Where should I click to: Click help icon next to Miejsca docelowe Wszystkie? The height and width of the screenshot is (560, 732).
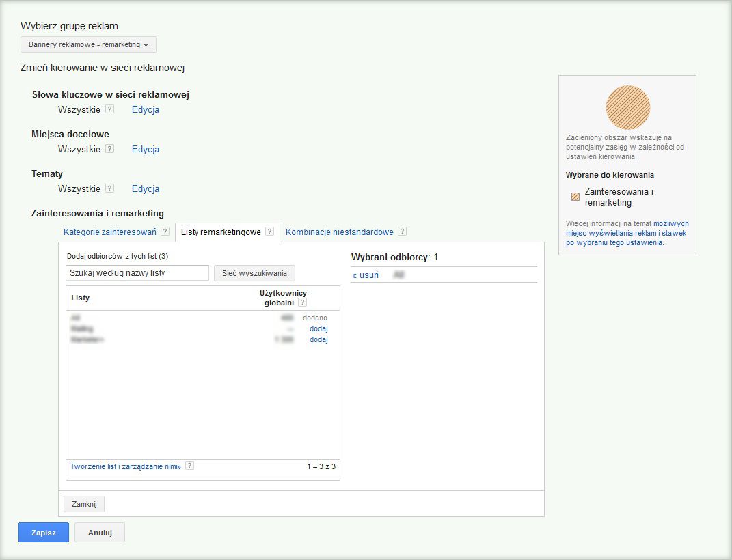tap(110, 149)
